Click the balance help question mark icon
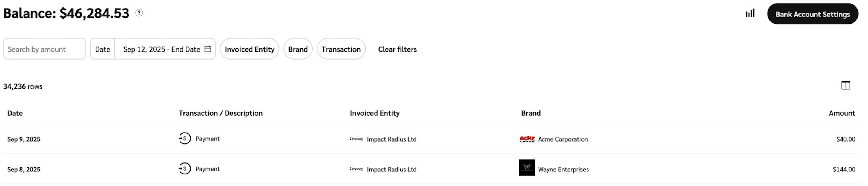868x186 pixels. [x=139, y=13]
